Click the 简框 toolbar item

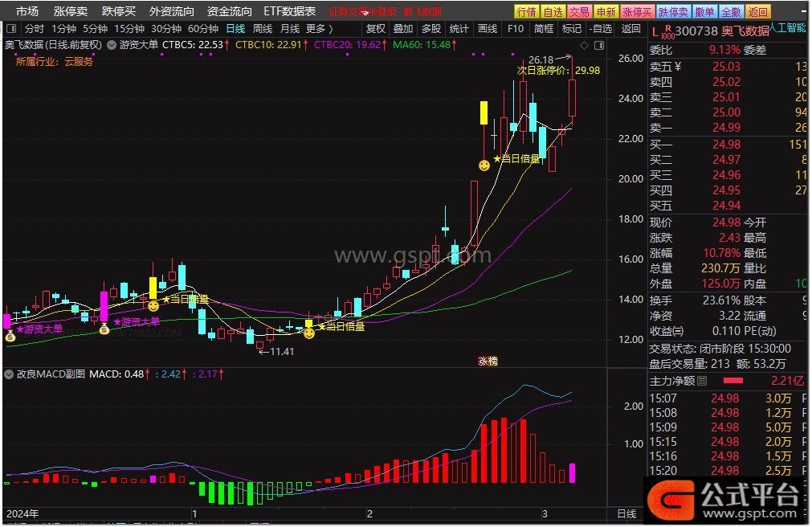click(543, 29)
